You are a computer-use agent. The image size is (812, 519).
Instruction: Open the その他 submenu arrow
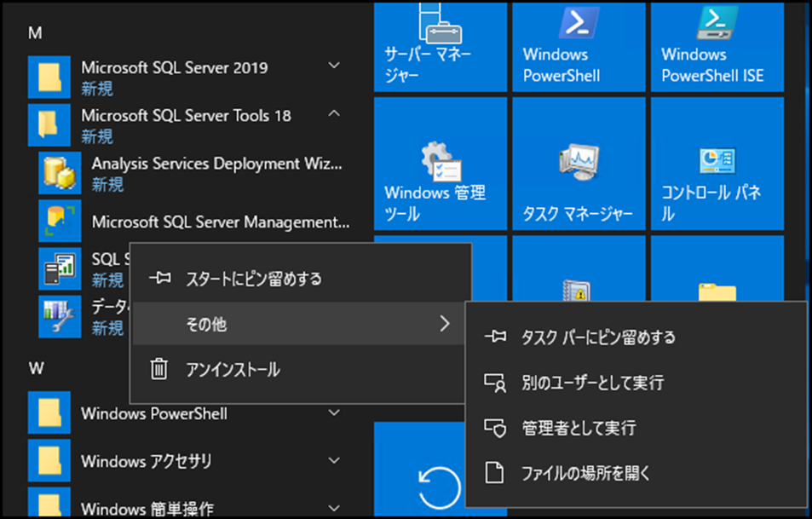pos(444,324)
